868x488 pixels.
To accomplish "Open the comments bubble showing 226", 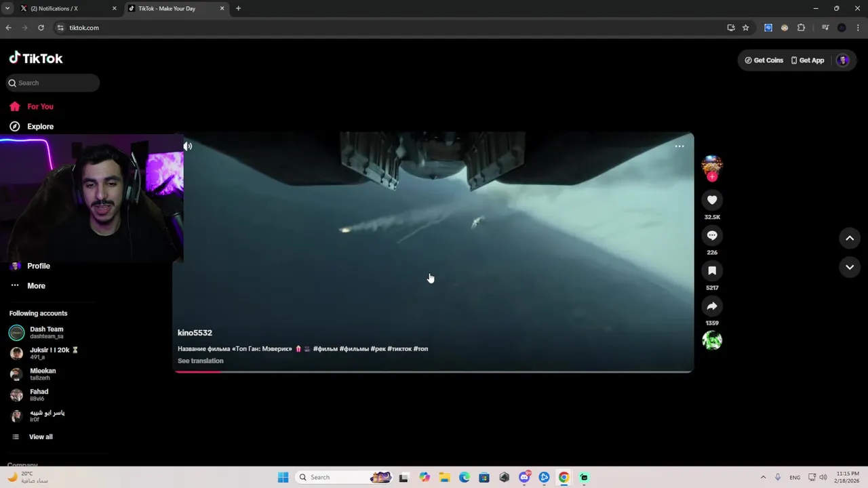I will coord(712,235).
